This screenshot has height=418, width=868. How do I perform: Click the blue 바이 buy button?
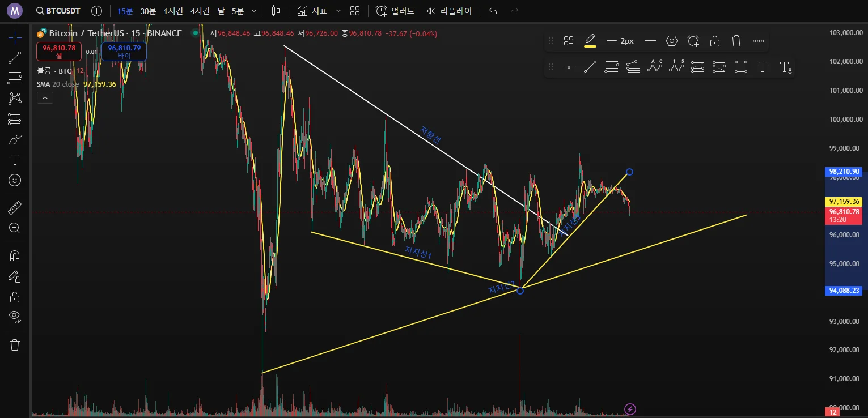[124, 52]
